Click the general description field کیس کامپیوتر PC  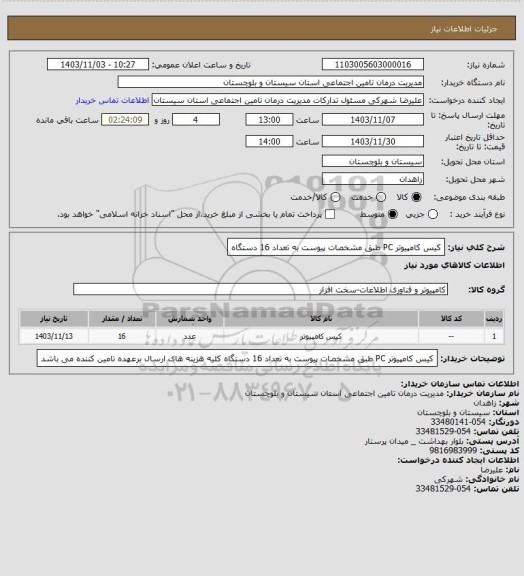point(336,247)
